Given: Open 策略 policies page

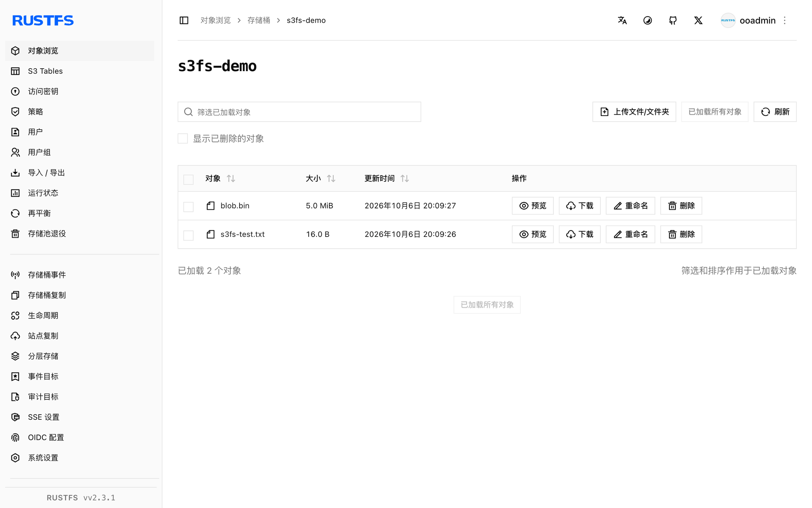Looking at the screenshot, I should (x=80, y=112).
